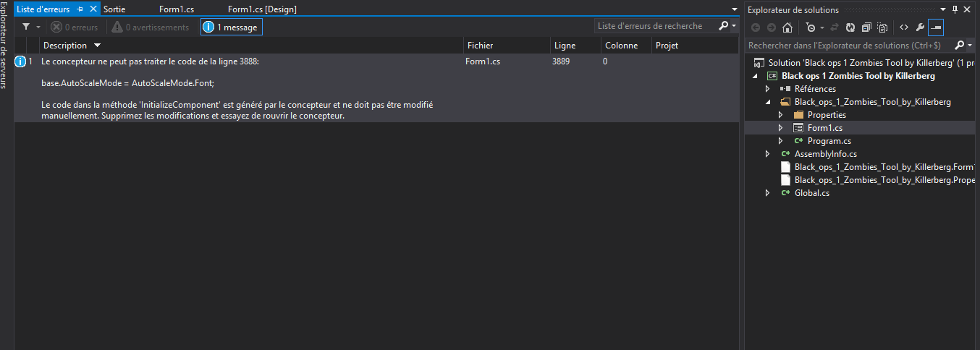Click the Show All Files icon
The width and height of the screenshot is (980, 350).
click(882, 27)
